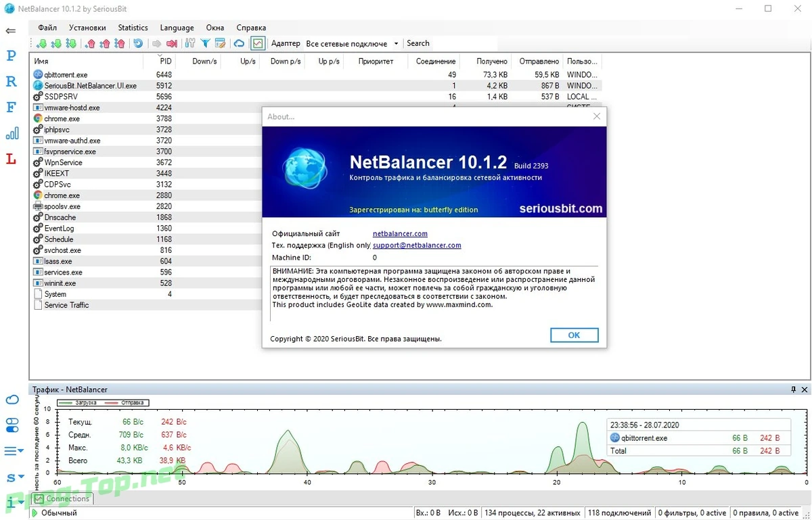
Task: Click the cloud icon in lower sidebar
Action: 12,400
